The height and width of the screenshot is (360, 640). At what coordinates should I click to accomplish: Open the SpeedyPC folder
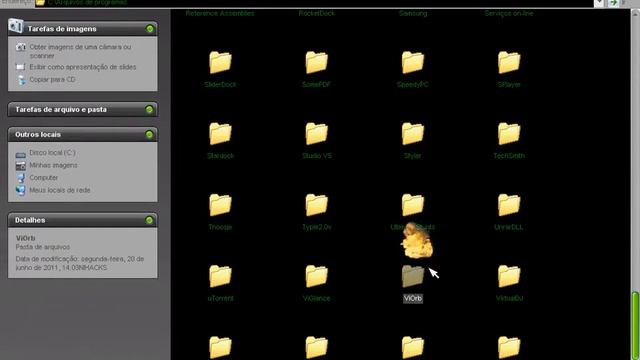pos(413,62)
